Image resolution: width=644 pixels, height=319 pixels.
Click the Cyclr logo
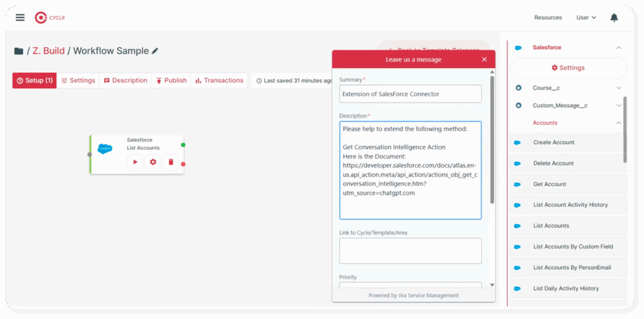(50, 18)
